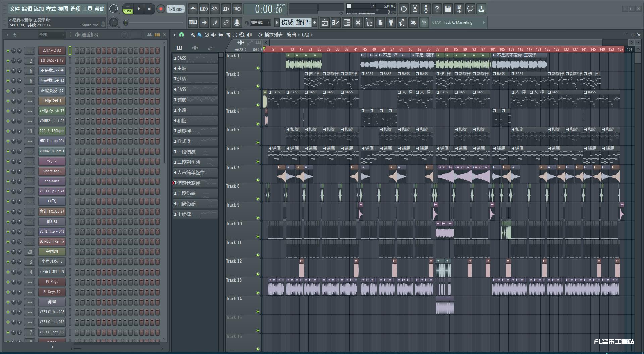Open the piano roll view icon
Image resolution: width=644 pixels, height=354 pixels.
click(x=335, y=23)
